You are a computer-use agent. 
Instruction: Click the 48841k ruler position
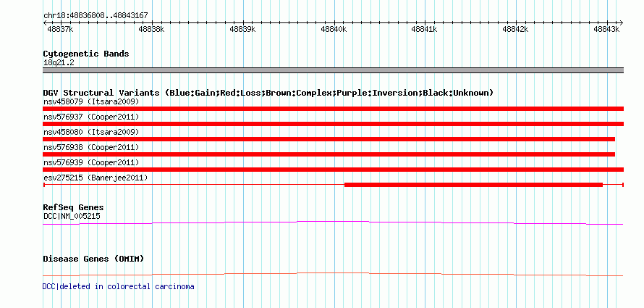pyautogui.click(x=424, y=29)
